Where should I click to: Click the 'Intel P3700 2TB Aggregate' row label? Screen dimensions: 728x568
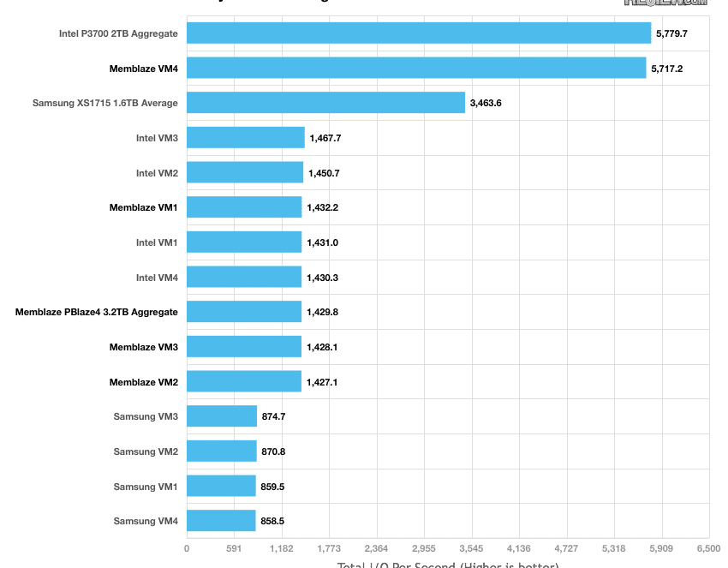click(x=118, y=33)
